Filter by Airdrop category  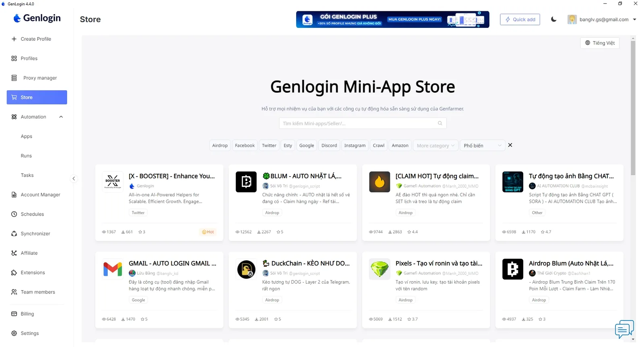pyautogui.click(x=220, y=145)
